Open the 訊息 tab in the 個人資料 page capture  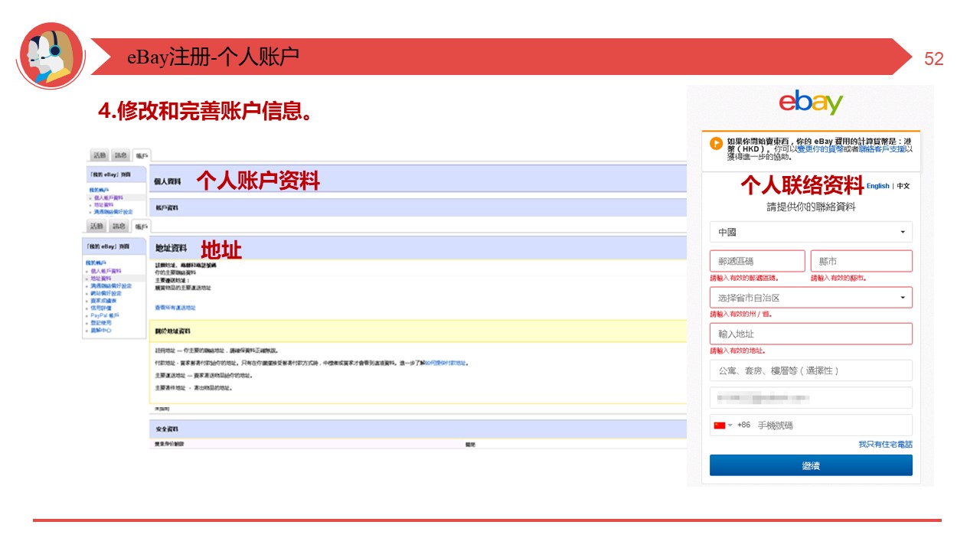click(x=120, y=155)
